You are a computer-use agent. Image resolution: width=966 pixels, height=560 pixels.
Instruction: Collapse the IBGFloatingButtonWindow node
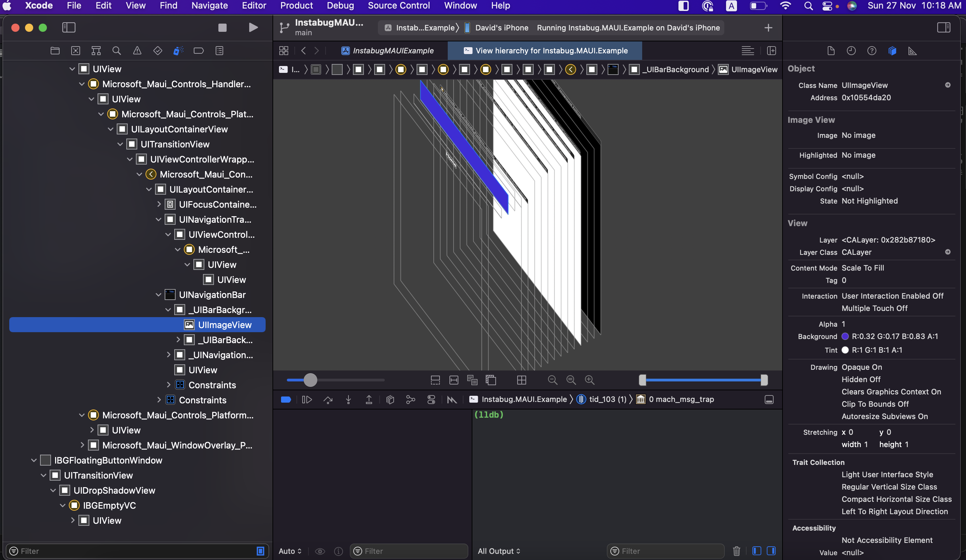point(34,460)
